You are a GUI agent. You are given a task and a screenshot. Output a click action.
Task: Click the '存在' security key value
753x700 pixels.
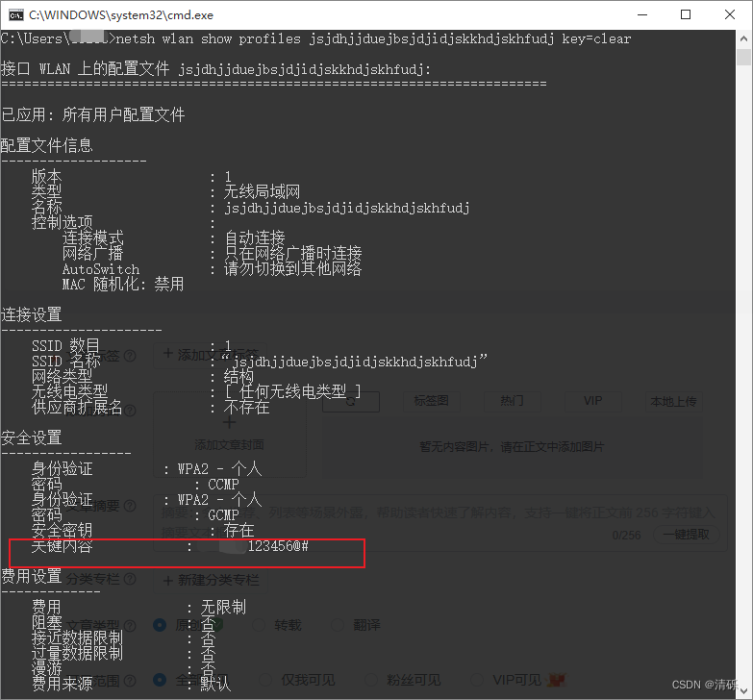point(239,531)
